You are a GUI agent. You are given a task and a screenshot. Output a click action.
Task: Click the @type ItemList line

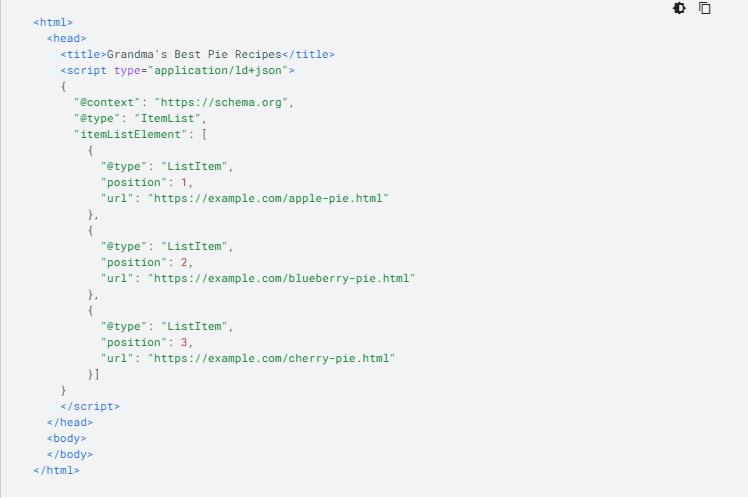(x=140, y=118)
